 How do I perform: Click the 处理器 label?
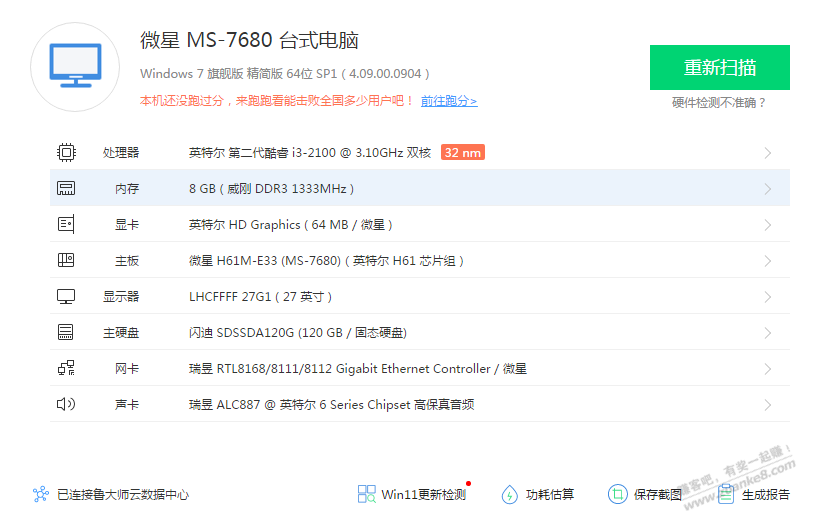pyautogui.click(x=121, y=153)
